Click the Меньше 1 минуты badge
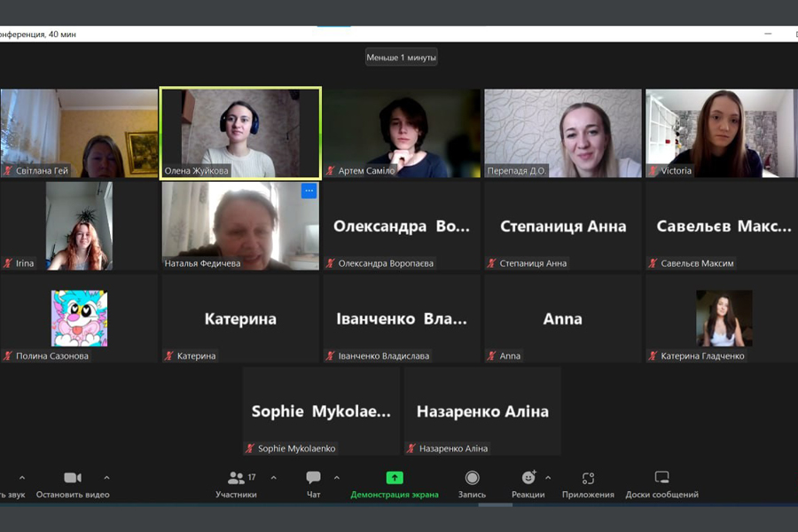Viewport: 798px width, 532px height. (401, 58)
